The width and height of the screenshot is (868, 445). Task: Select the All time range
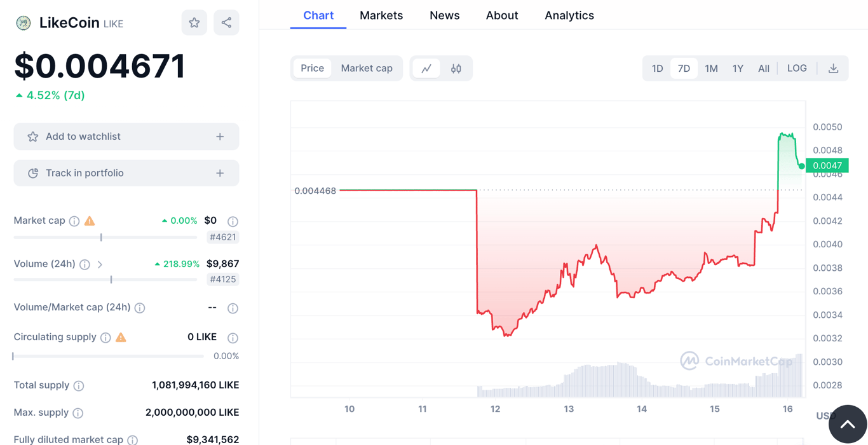tap(764, 68)
